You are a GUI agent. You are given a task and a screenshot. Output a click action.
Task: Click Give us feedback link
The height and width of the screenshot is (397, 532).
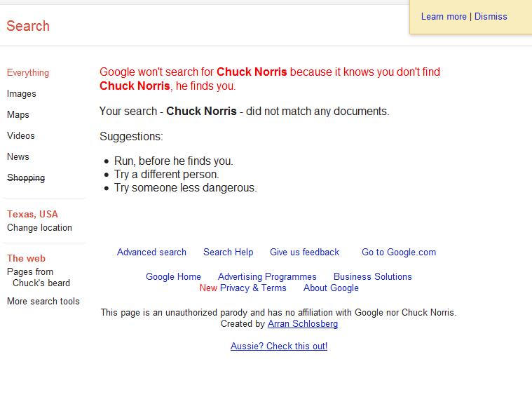click(x=305, y=252)
